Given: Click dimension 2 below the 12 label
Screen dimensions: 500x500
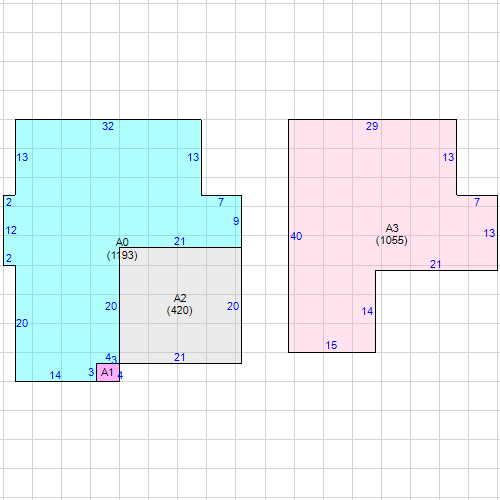Looking at the screenshot, I should point(9,258).
